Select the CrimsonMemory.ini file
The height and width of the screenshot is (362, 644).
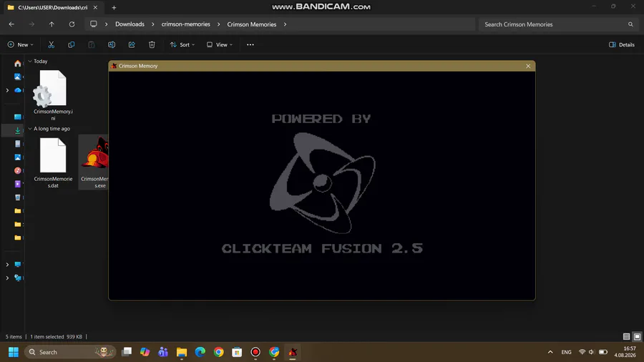click(x=53, y=95)
